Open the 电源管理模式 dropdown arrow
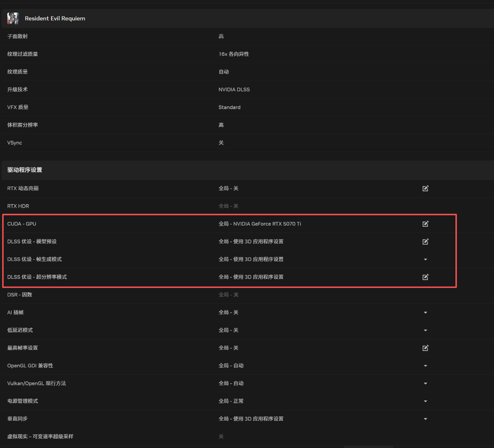Screen dimensions: 494x448 [x=425, y=401]
